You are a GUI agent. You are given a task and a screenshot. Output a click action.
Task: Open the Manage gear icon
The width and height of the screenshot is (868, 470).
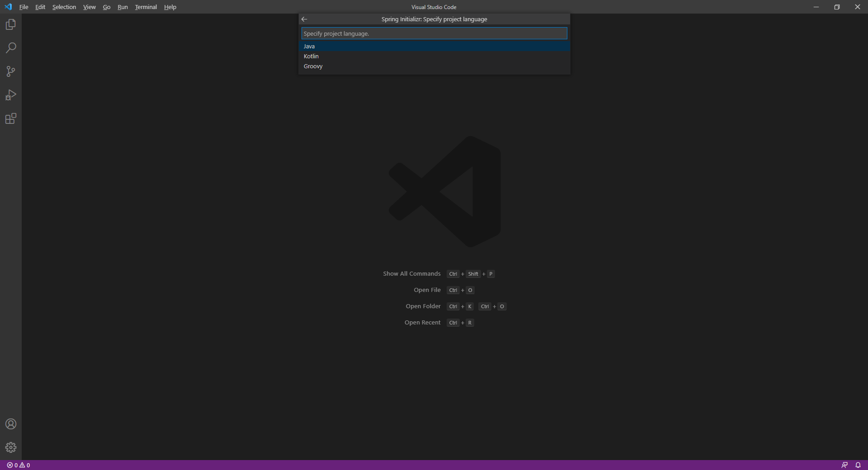click(x=11, y=447)
